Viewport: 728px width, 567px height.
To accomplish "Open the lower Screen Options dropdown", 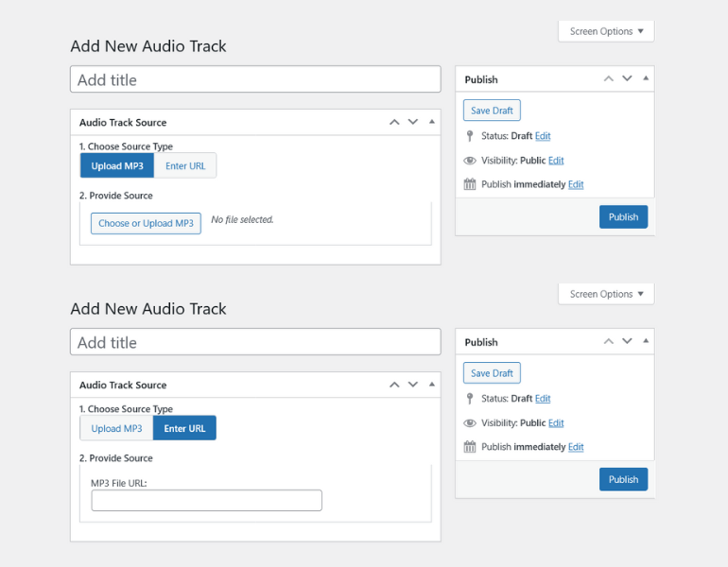I will (x=606, y=294).
